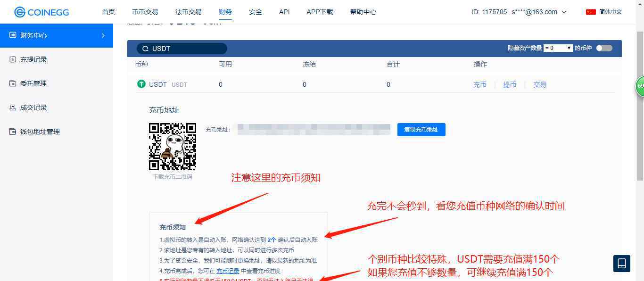The width and height of the screenshot is (644, 281).
Task: Click the search magnifier icon
Action: tap(146, 49)
